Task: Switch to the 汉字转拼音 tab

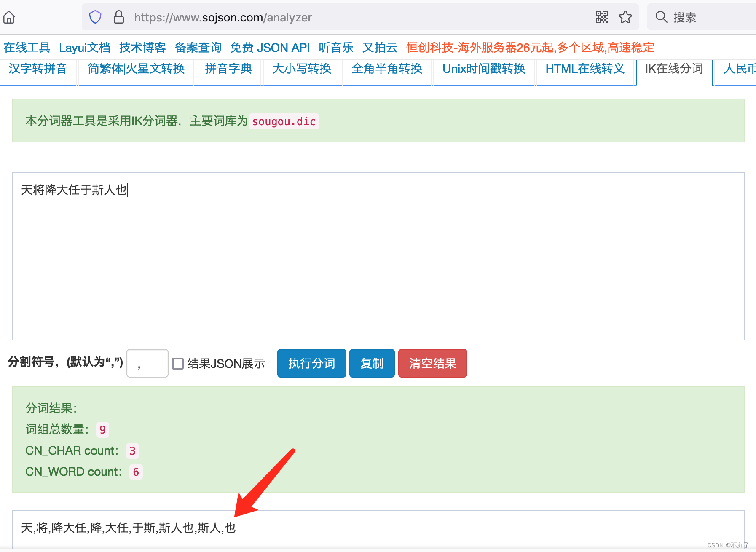Action: point(38,69)
